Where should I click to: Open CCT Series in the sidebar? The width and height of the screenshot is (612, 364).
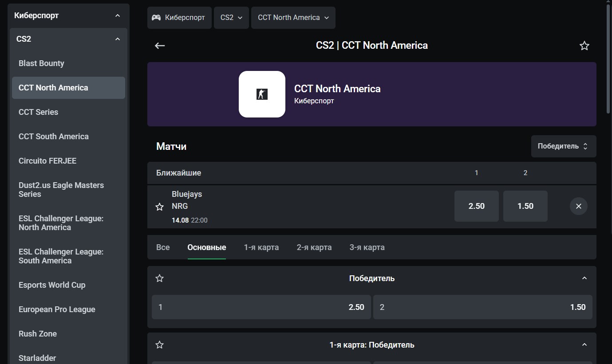click(x=68, y=112)
